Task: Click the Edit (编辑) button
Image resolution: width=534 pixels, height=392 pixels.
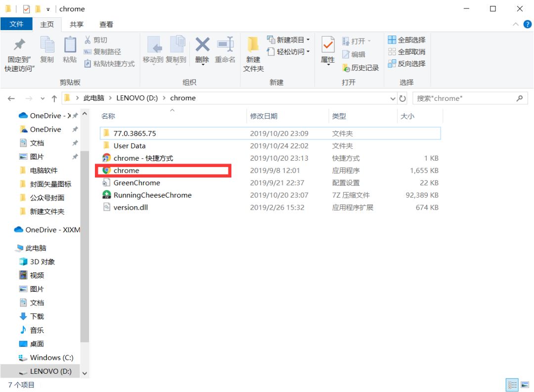Action: [354, 54]
